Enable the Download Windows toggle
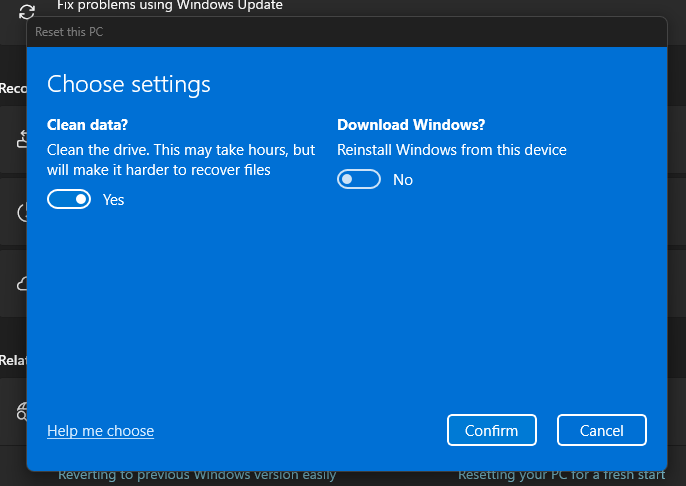The image size is (686, 486). coord(359,180)
